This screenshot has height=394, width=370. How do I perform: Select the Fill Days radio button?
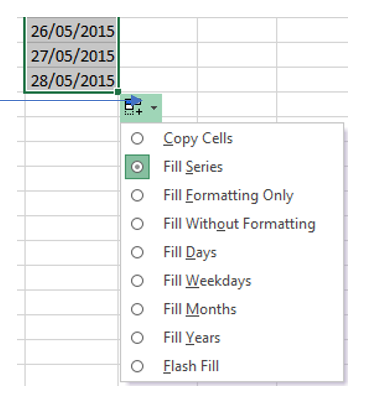tap(137, 252)
